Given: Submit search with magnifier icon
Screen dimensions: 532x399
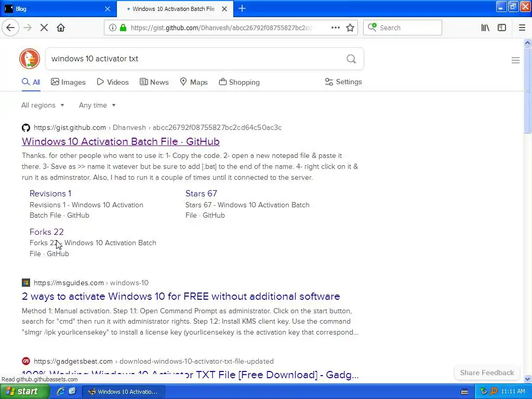Looking at the screenshot, I should [351, 59].
